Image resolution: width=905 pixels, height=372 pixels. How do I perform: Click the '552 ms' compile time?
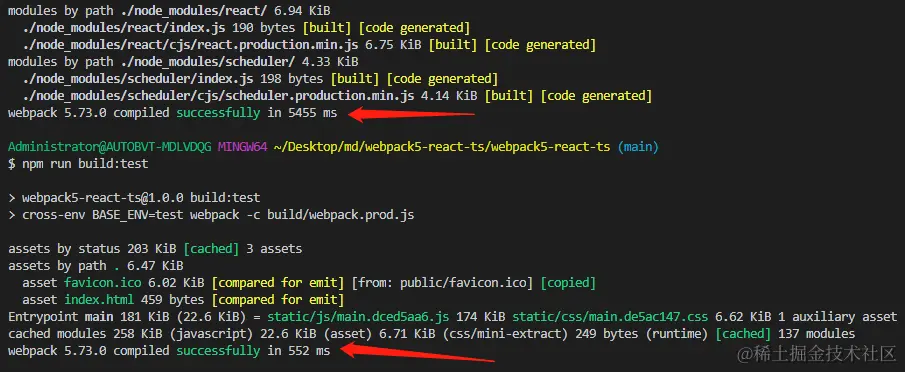click(x=309, y=351)
